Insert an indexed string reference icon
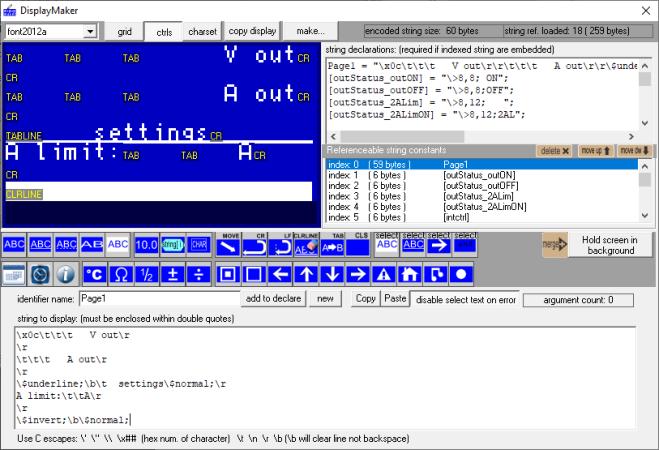Viewport: 659px width, 450px height. (172, 245)
